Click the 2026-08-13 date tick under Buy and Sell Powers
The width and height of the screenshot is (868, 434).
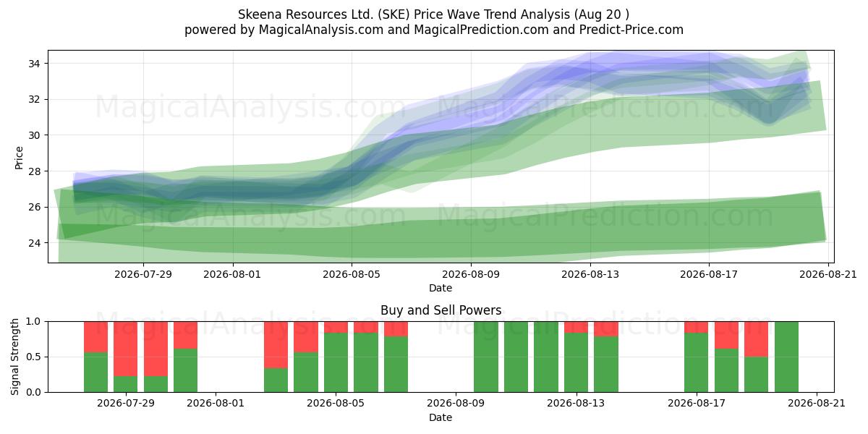pyautogui.click(x=576, y=404)
